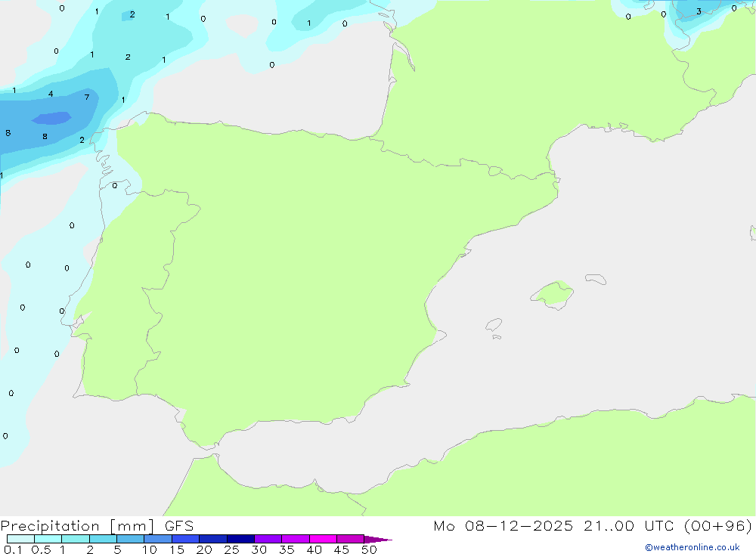The height and width of the screenshot is (554, 756).
Task: Click the 'Precipitation [mm] GFS' title text
Action: pos(97,526)
